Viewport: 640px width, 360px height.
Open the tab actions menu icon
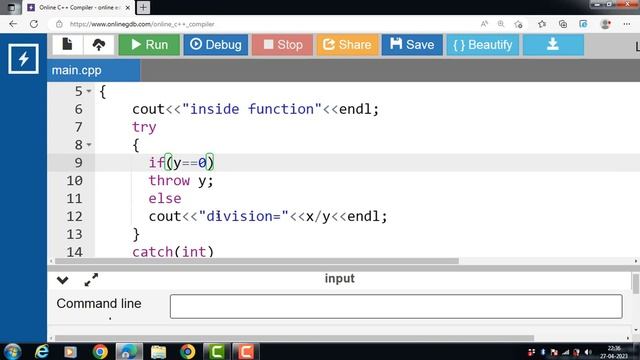pos(11,7)
